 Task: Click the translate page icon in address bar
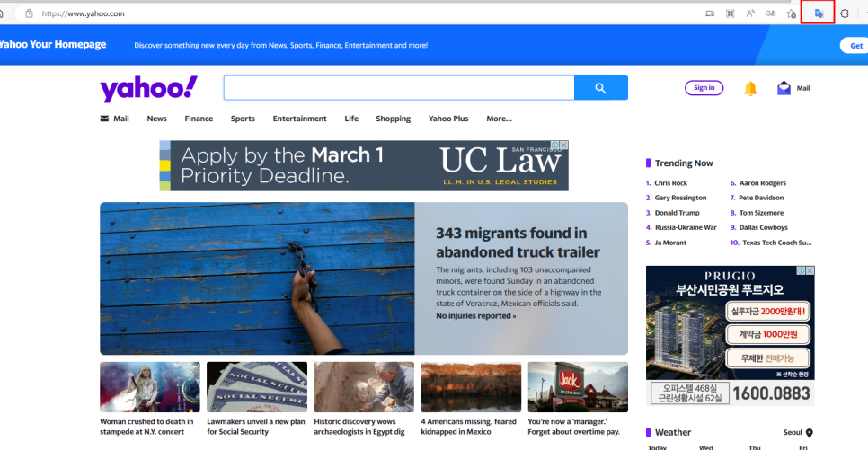771,13
